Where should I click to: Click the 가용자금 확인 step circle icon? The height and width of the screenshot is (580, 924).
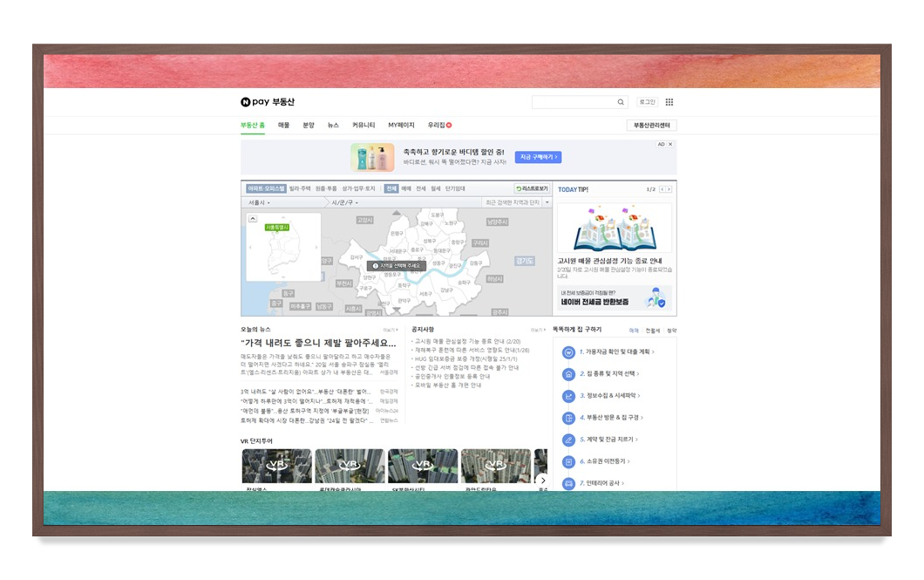coord(568,352)
